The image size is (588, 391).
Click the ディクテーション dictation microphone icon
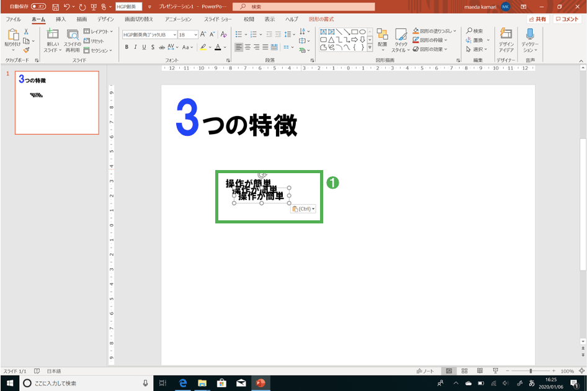click(530, 34)
